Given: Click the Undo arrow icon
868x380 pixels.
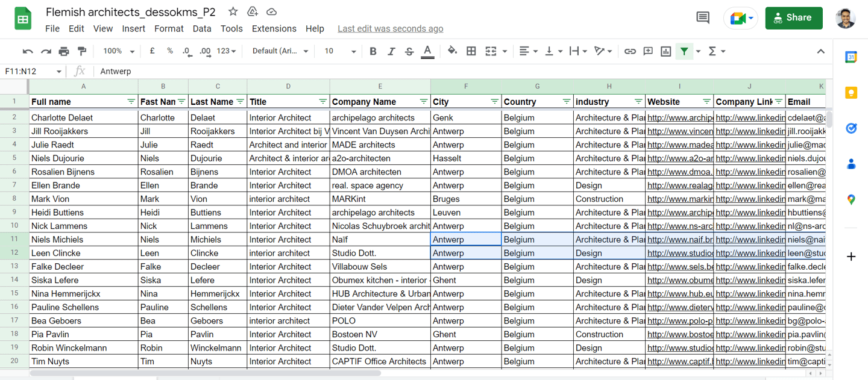Looking at the screenshot, I should click(x=28, y=51).
